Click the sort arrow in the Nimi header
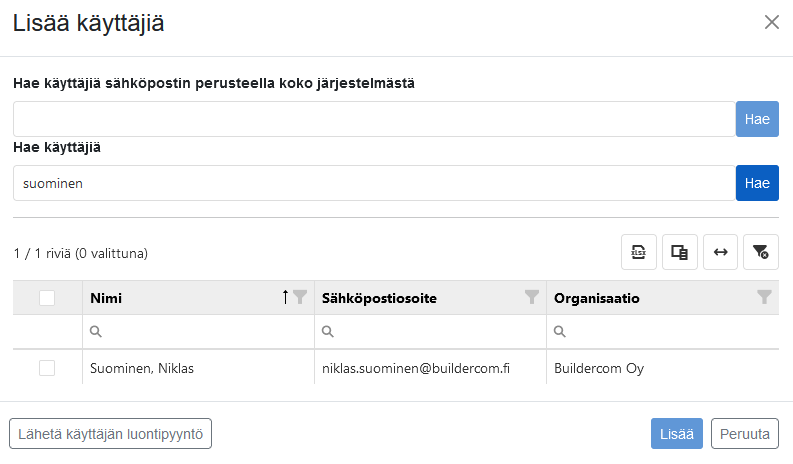The width and height of the screenshot is (793, 464). tap(285, 297)
